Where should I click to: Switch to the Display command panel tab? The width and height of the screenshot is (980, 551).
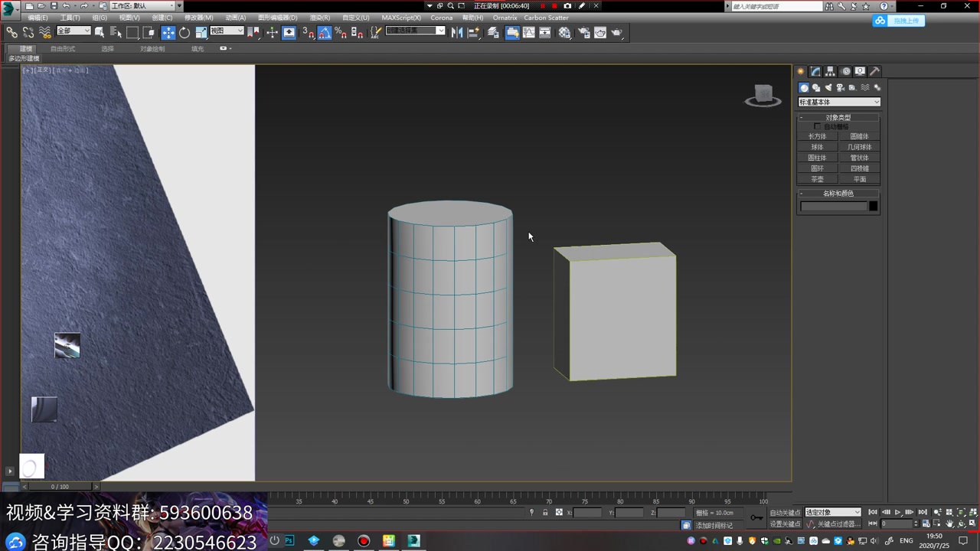pos(861,71)
